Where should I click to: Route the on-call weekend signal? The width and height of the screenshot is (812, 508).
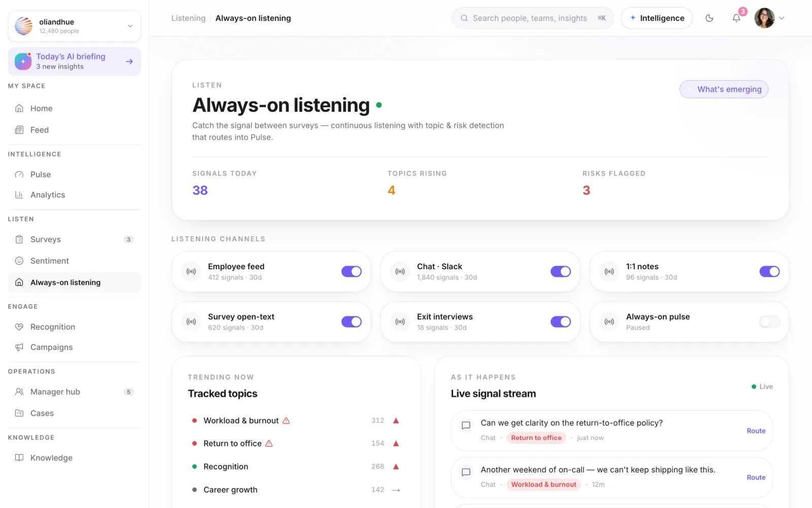[756, 478]
